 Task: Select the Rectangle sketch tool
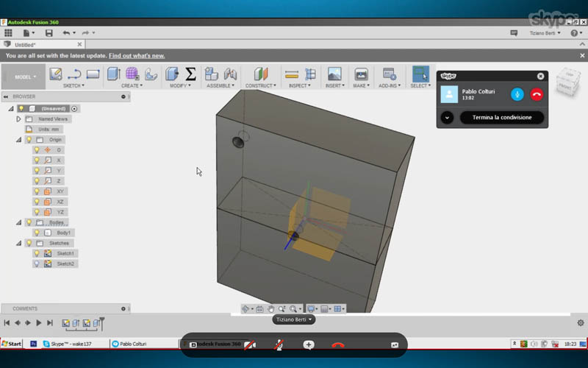[x=93, y=74]
